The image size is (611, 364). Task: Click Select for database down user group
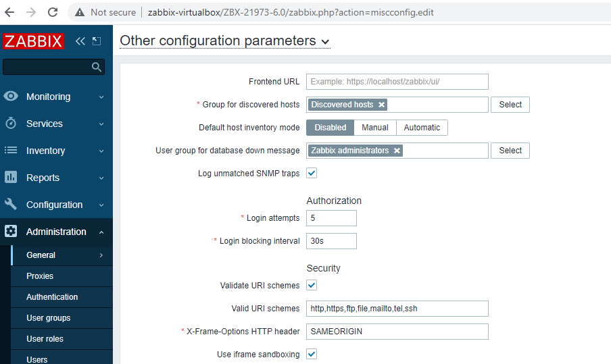[510, 151]
